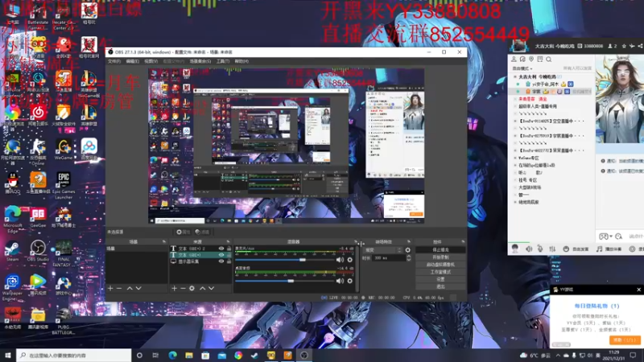Viewport: 644px width, 362px height.
Task: Open the transition type dropdown in 转场特效
Action: [383, 250]
